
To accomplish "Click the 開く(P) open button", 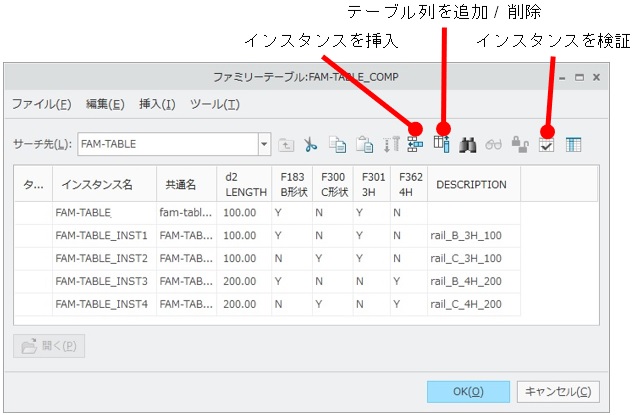I will pos(49,346).
